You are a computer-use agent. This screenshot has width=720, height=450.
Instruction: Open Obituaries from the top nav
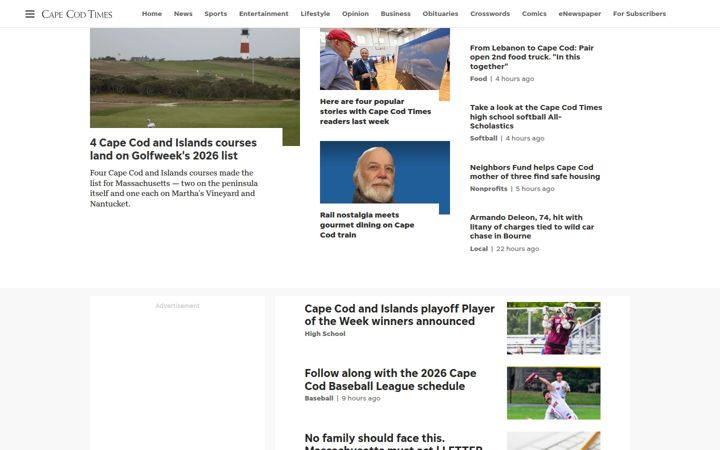tap(440, 14)
